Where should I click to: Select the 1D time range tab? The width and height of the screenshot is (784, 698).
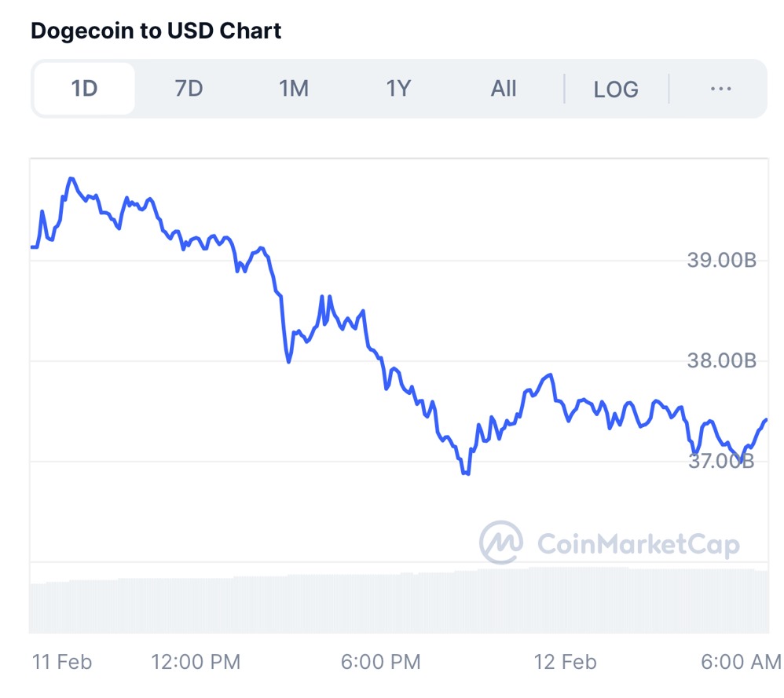click(x=84, y=89)
